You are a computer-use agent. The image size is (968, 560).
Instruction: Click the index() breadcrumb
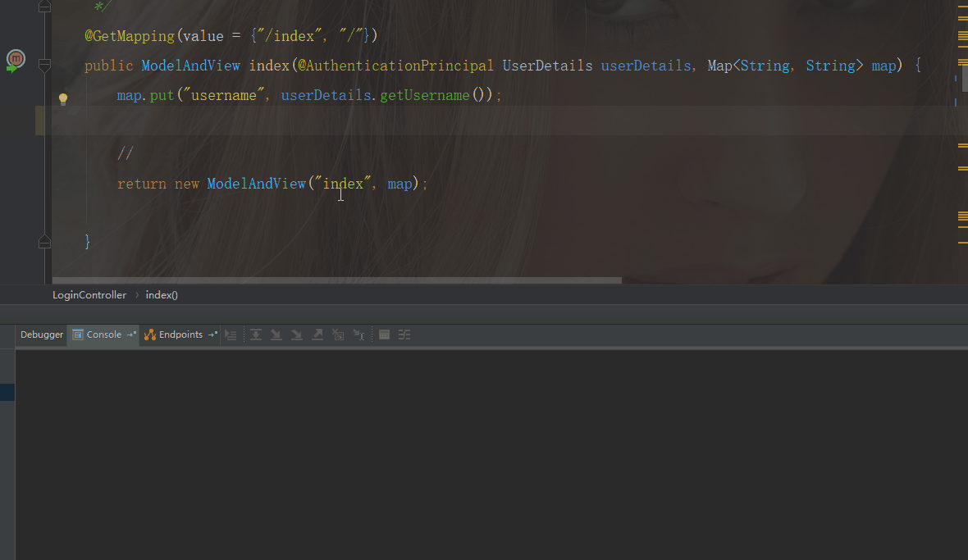pos(162,295)
